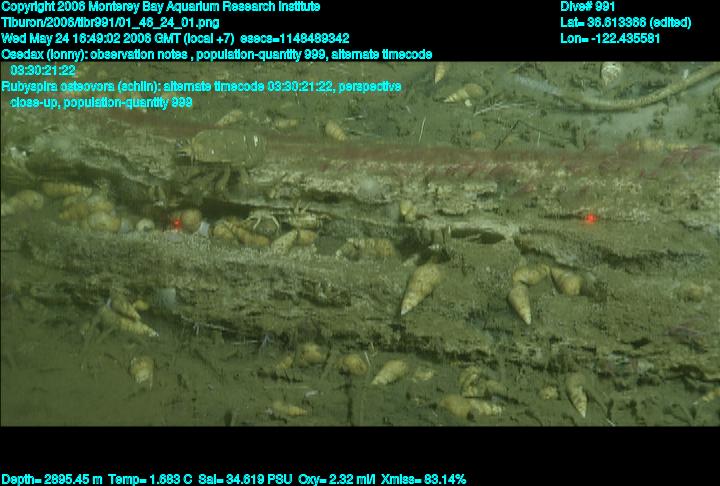Click the 03:30:21:22 timecode under Osedax line
This screenshot has height=486, width=720.
(x=43, y=71)
